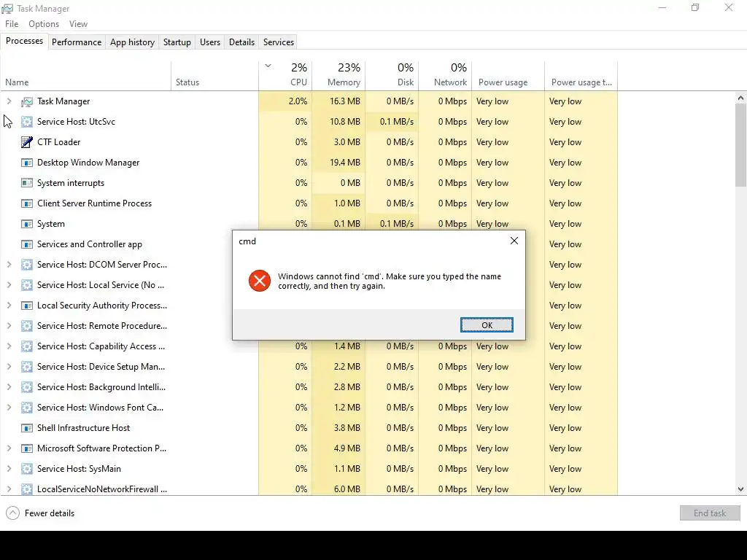Expand Service Host: Remote Procedure row
Viewport: 747px width, 560px height.
tap(9, 326)
